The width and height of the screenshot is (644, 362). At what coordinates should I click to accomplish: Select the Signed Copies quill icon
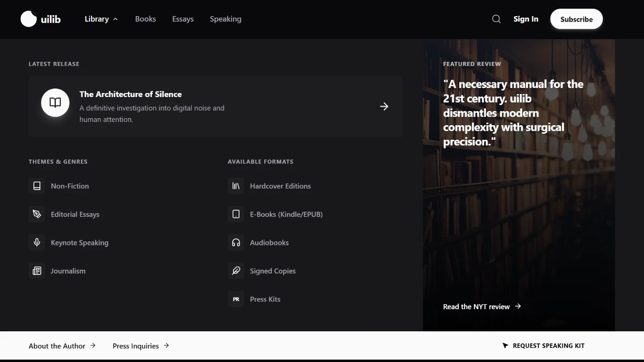click(236, 270)
